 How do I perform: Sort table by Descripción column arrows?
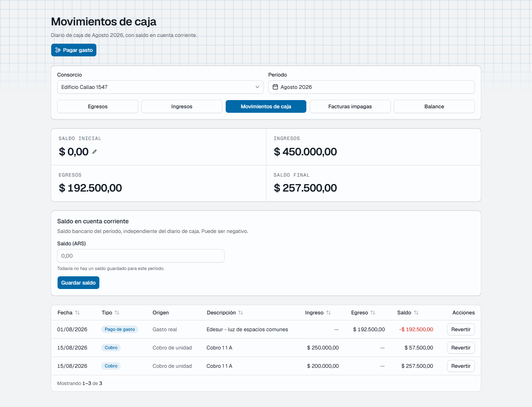click(241, 313)
